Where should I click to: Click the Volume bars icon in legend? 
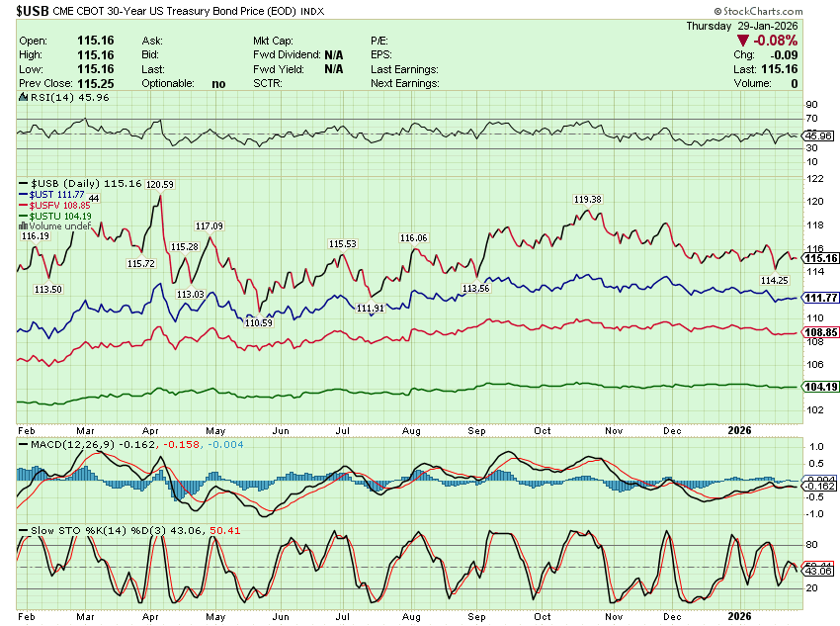tap(24, 226)
